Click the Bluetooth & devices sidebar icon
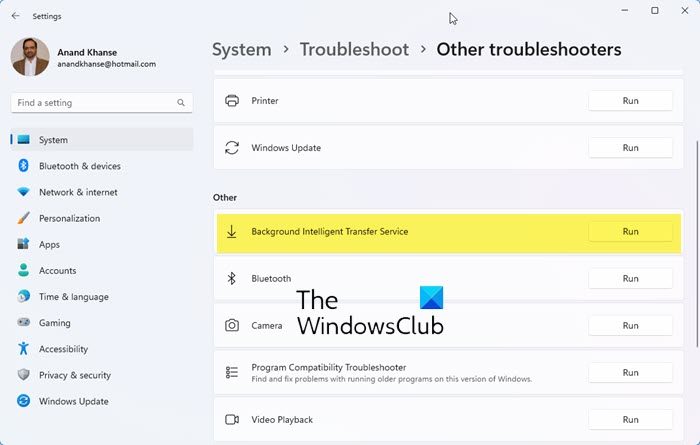Image resolution: width=700 pixels, height=445 pixels. (x=24, y=166)
